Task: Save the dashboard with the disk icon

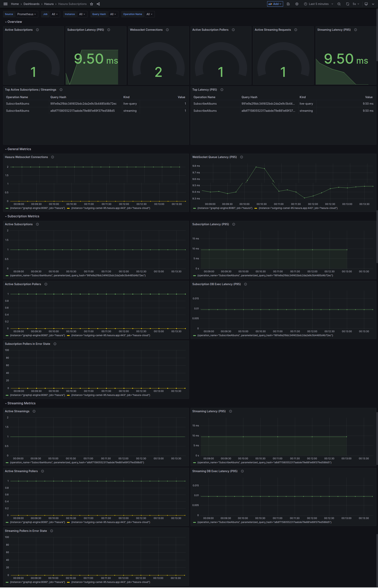Action: 288,4
